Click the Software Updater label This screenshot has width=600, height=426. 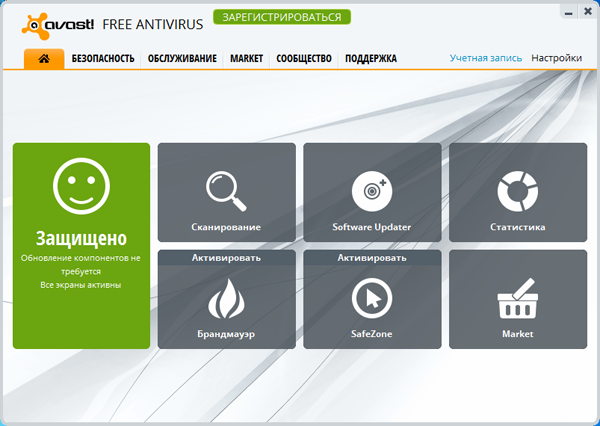[x=372, y=227]
